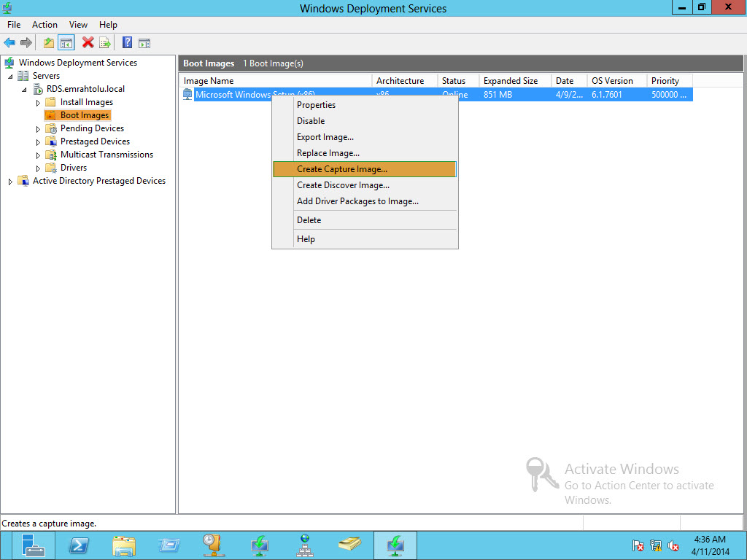Click the Active Directory Prestaged Devices icon
Viewport: 747px width, 560px height.
pyautogui.click(x=23, y=181)
